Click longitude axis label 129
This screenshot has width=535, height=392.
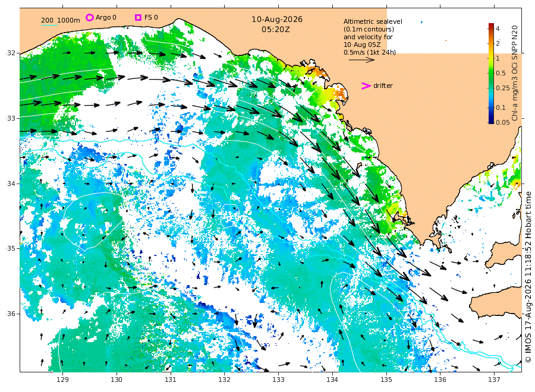click(x=62, y=380)
